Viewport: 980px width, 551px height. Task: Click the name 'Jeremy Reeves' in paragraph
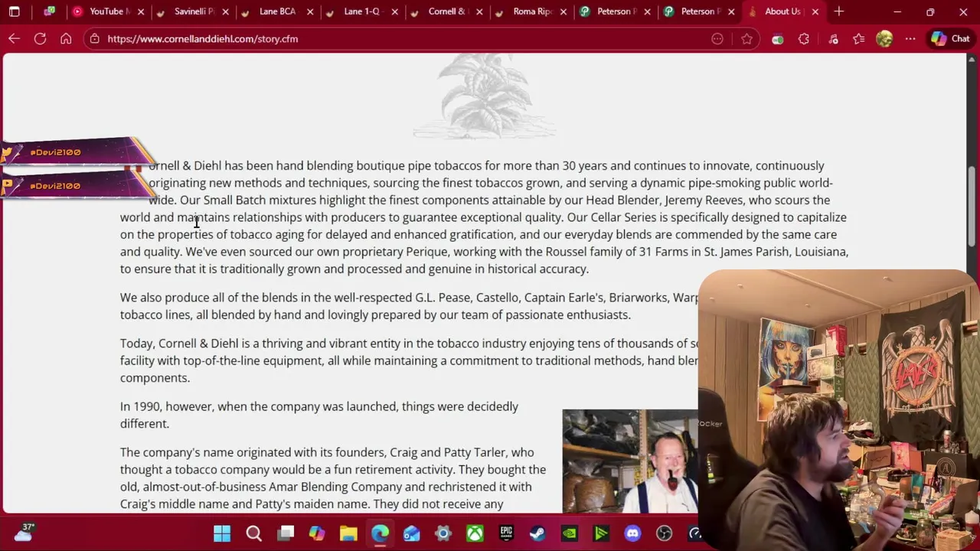pos(704,200)
